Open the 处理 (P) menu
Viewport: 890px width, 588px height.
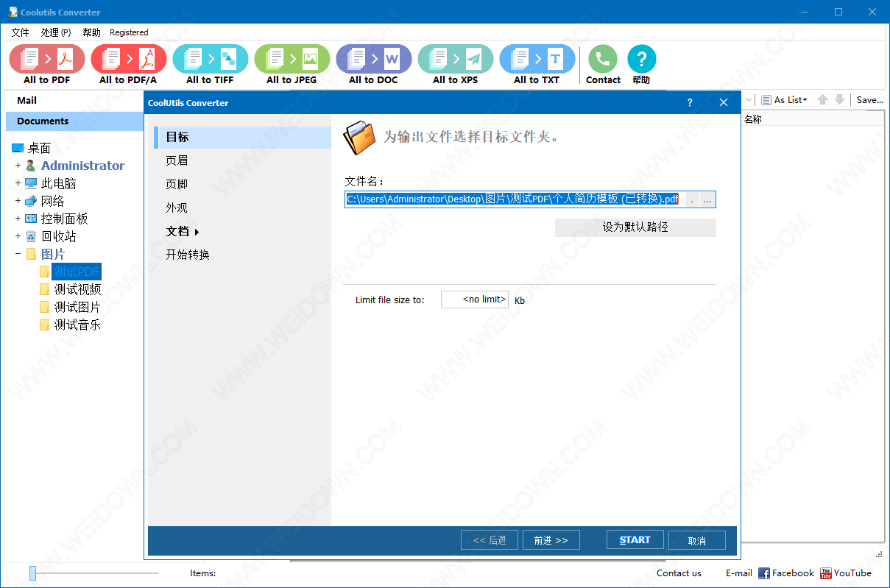[x=56, y=32]
